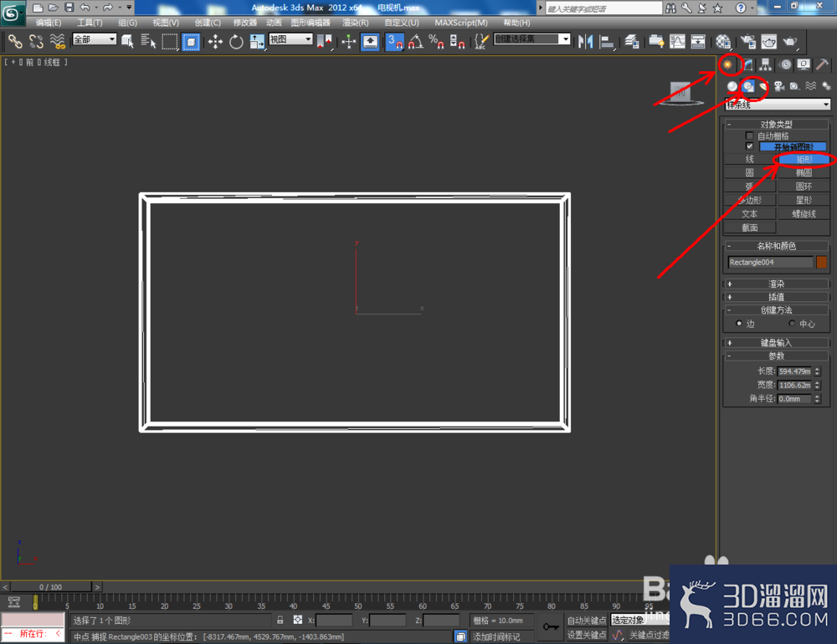This screenshot has width=837, height=644.
Task: Collapse 参数 rollout
Action: pyautogui.click(x=777, y=356)
